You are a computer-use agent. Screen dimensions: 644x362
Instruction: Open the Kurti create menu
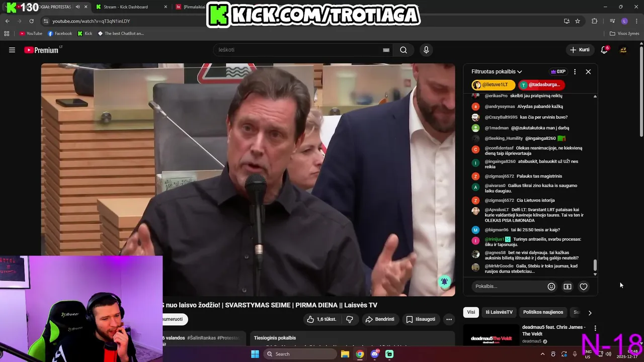pyautogui.click(x=579, y=50)
